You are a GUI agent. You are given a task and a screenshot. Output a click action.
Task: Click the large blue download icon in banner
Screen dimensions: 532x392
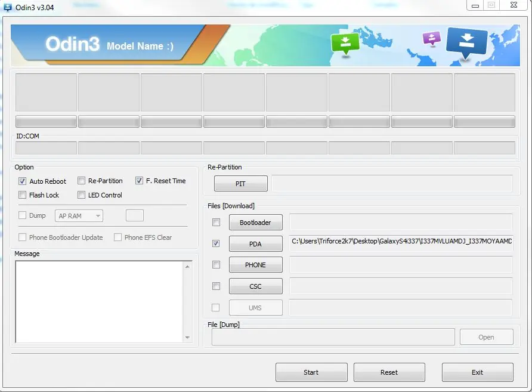[x=467, y=42]
